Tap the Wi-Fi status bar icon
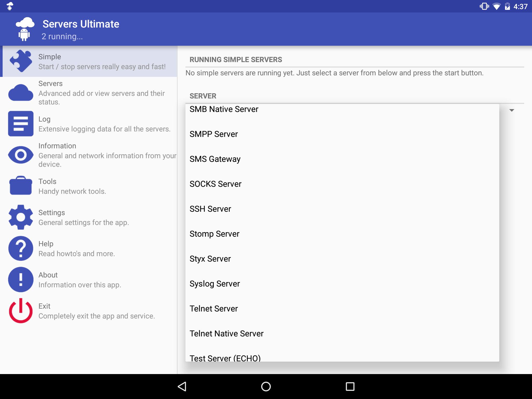This screenshot has height=399, width=532. (496, 6)
